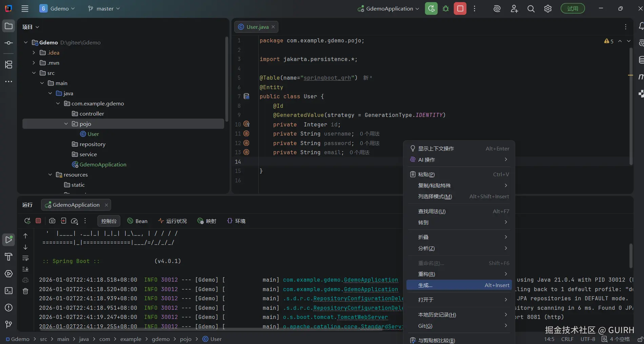Screen dimensions: 644x344
Task: Click the Debug GdemoApplication bug icon
Action: coord(446,9)
